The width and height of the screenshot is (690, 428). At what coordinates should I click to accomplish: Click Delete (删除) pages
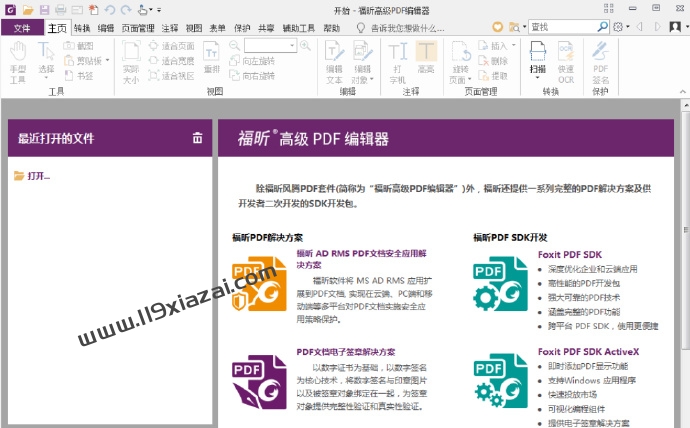point(493,61)
